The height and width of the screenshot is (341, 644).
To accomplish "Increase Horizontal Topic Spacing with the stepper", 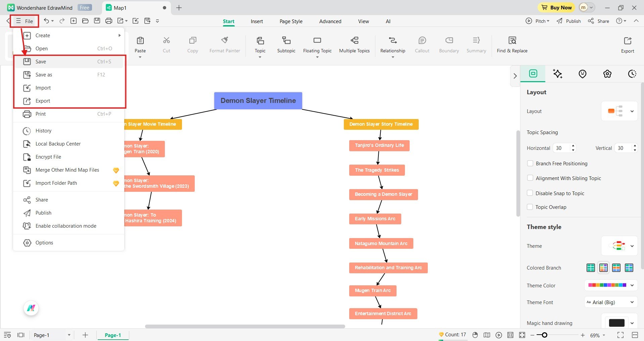I will point(573,146).
